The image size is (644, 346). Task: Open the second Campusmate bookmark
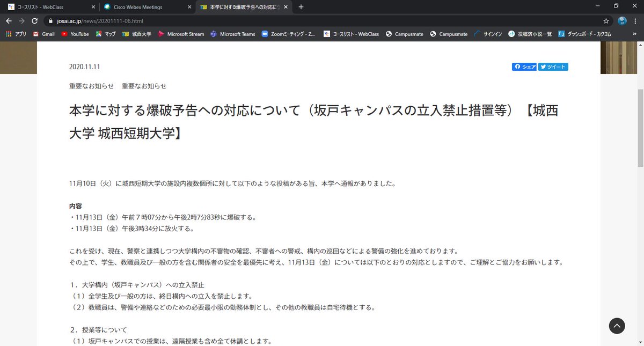450,34
